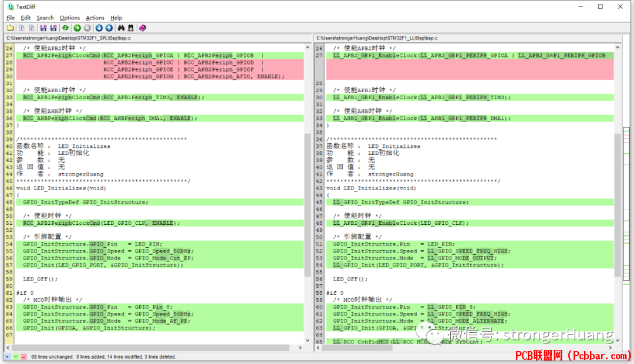Click the pink deleted-lines color swatch
Screen dimensions: 634x364
click(23, 357)
